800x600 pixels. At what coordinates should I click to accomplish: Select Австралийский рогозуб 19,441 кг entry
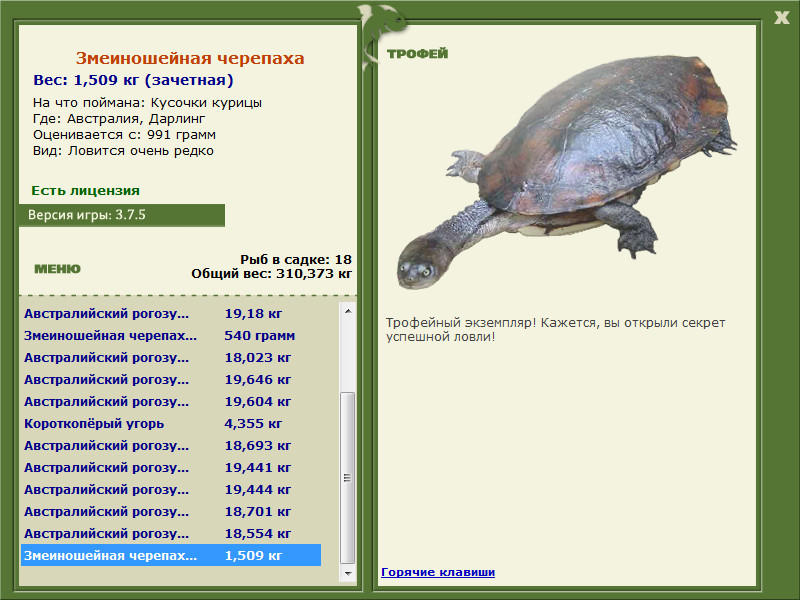point(171,467)
